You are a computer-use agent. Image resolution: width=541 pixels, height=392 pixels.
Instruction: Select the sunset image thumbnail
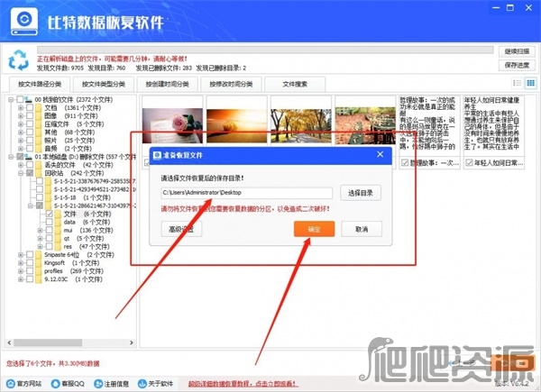(x=236, y=125)
